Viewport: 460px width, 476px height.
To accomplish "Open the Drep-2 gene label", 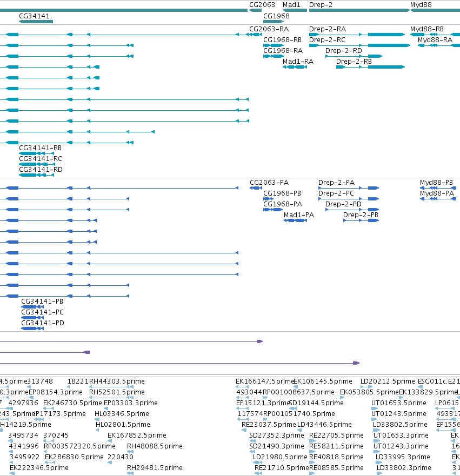I will (321, 5).
